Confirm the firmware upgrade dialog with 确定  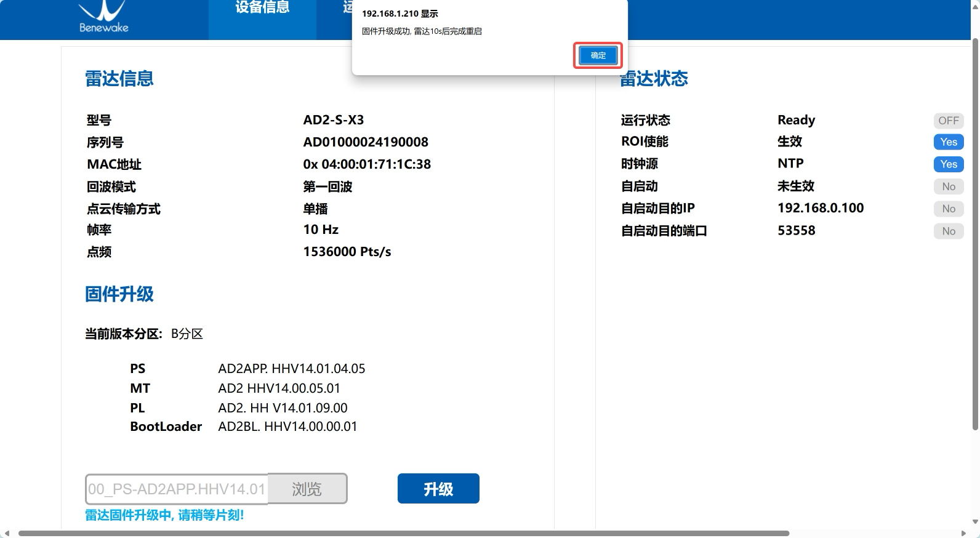pyautogui.click(x=598, y=55)
